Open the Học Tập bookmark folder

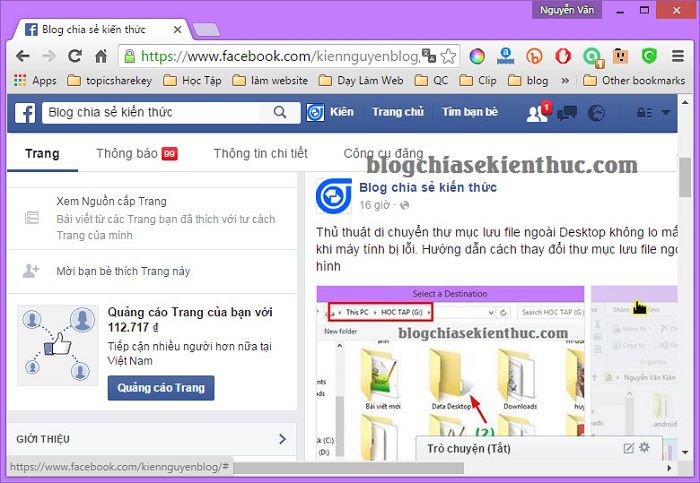point(192,81)
